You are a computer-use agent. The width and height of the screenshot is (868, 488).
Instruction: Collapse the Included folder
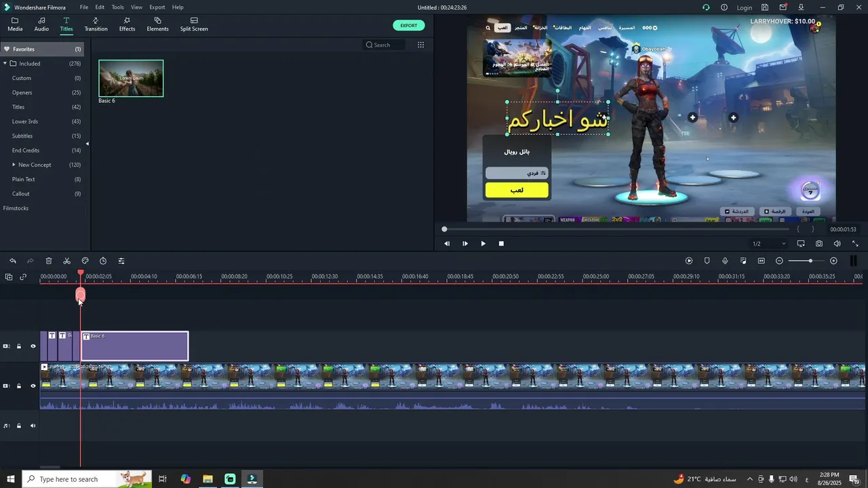coord(5,64)
